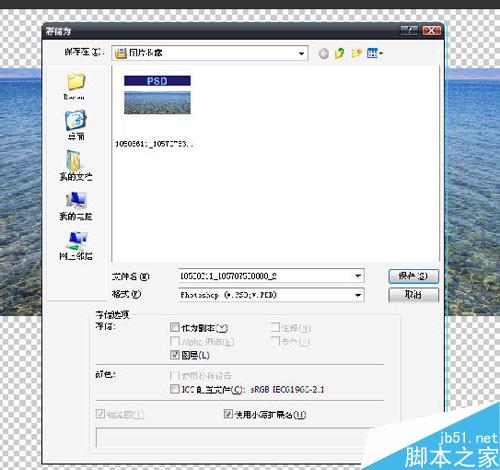
Task: Toggle the Annotations checkbox
Action: point(275,327)
